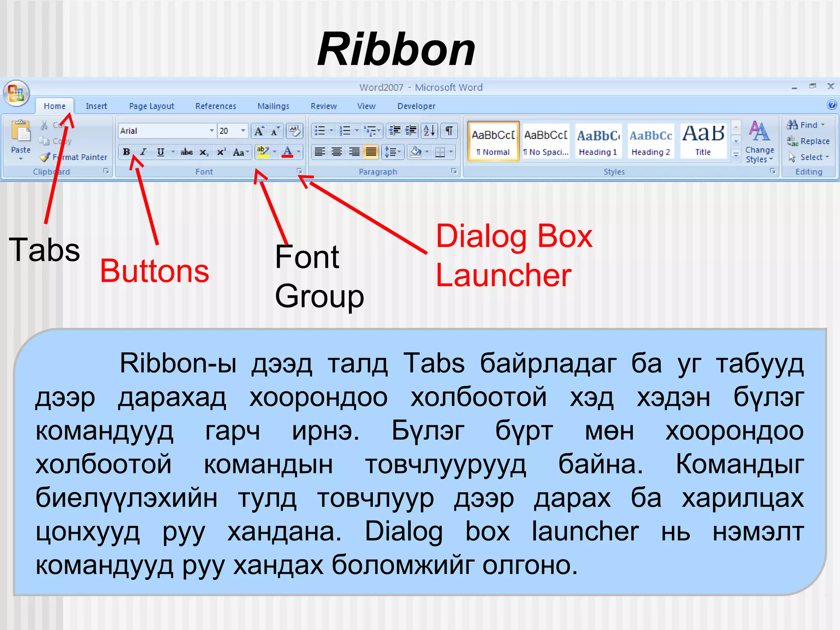Open the Change Case Aa dropdown

[241, 152]
